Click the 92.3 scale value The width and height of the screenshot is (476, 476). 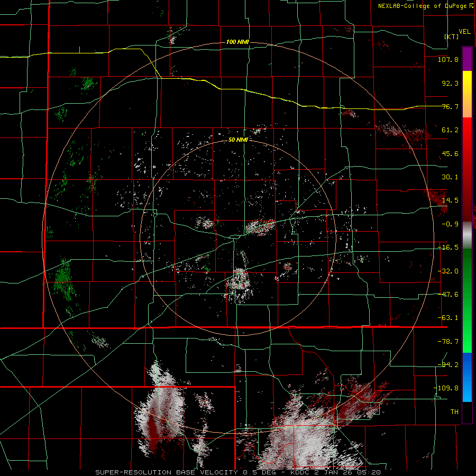pos(450,83)
